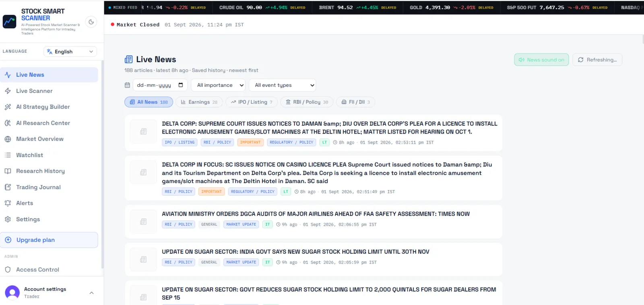The image size is (644, 305).
Task: Click REGULATORY / POLICY tag on second article
Action: pyautogui.click(x=253, y=192)
